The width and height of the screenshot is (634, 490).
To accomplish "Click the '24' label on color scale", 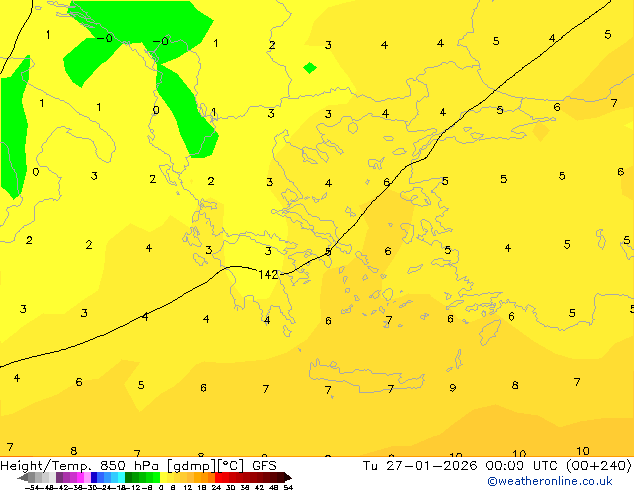I will click(216, 487).
